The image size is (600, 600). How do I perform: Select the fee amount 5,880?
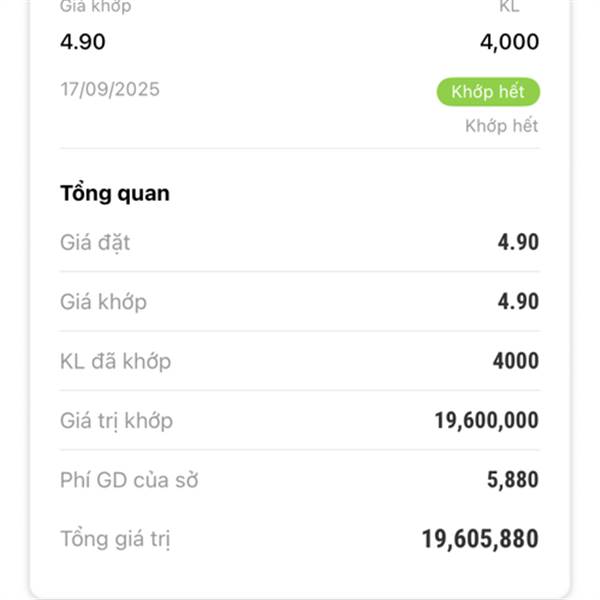point(513,480)
